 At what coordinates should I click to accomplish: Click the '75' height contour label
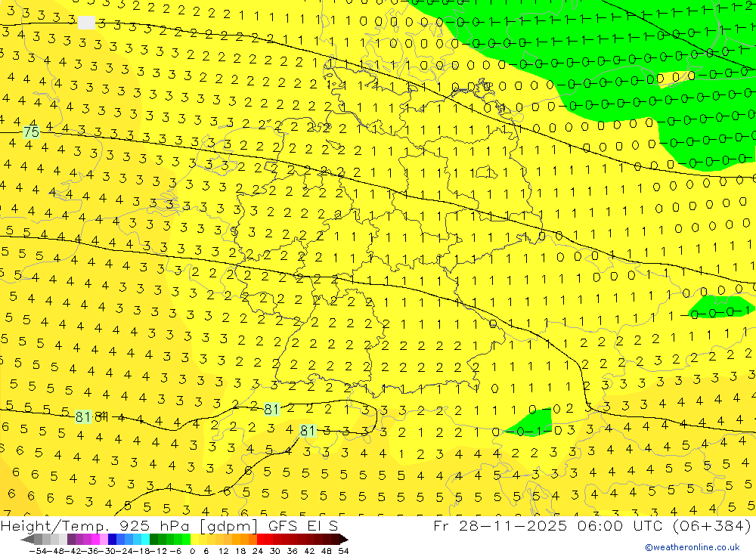pos(31,132)
